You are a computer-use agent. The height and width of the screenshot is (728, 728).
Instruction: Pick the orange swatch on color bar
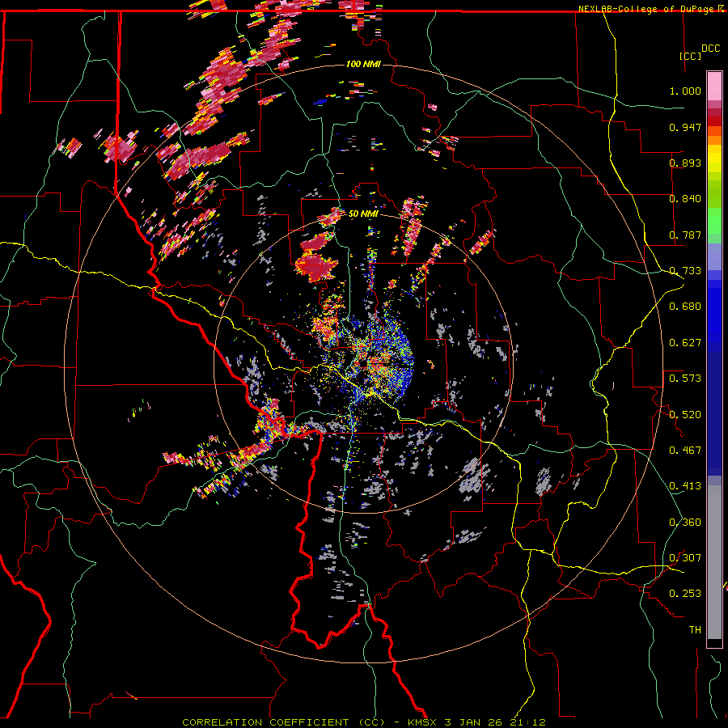[714, 141]
